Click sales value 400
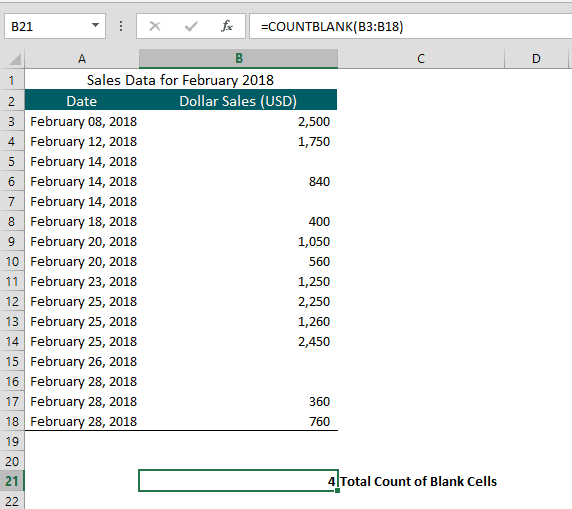Screen dimensions: 572x509 click(x=319, y=221)
